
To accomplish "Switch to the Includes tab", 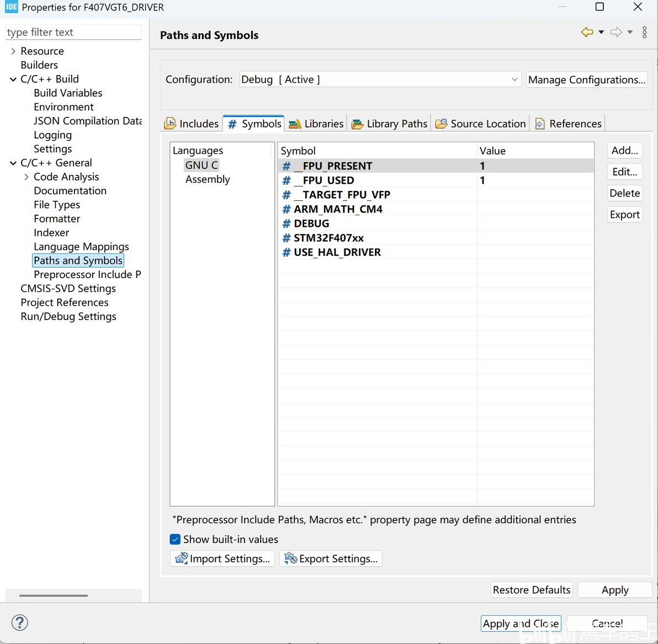I will [x=192, y=124].
